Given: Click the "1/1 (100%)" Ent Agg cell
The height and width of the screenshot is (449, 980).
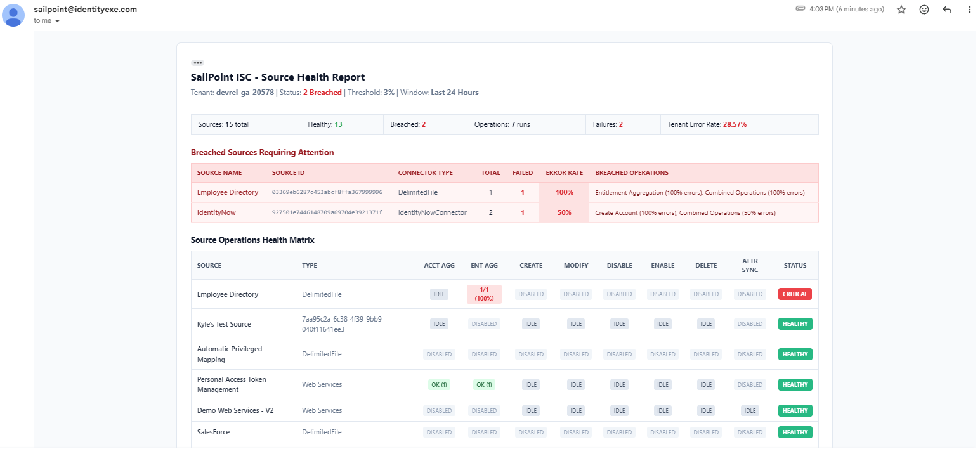Looking at the screenshot, I should pos(484,294).
